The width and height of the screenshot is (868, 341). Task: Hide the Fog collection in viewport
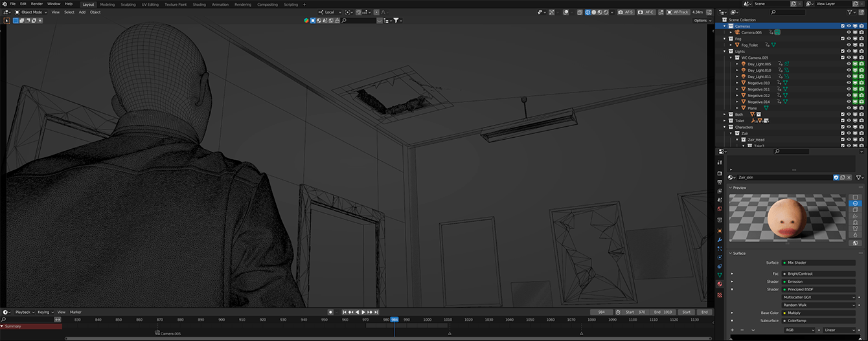point(849,39)
